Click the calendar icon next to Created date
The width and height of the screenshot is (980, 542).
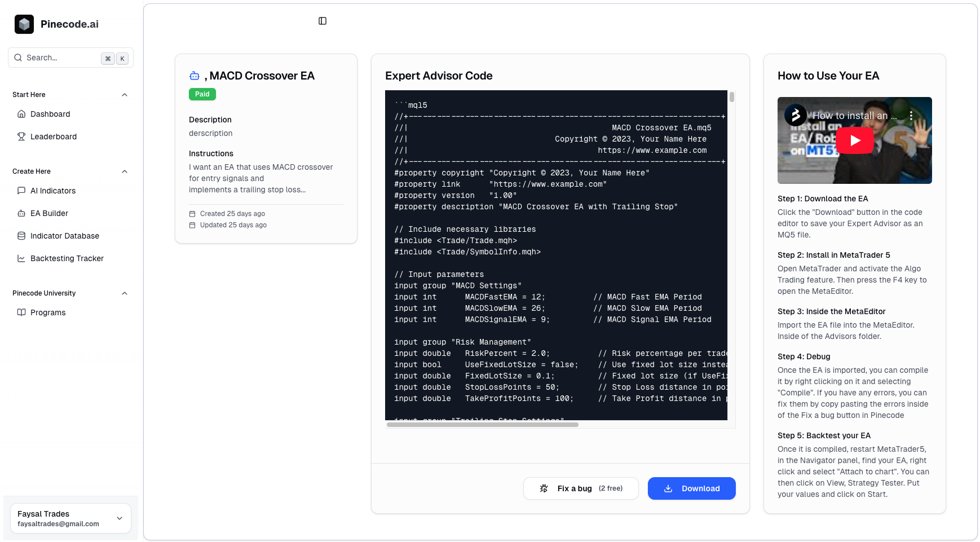(x=192, y=214)
